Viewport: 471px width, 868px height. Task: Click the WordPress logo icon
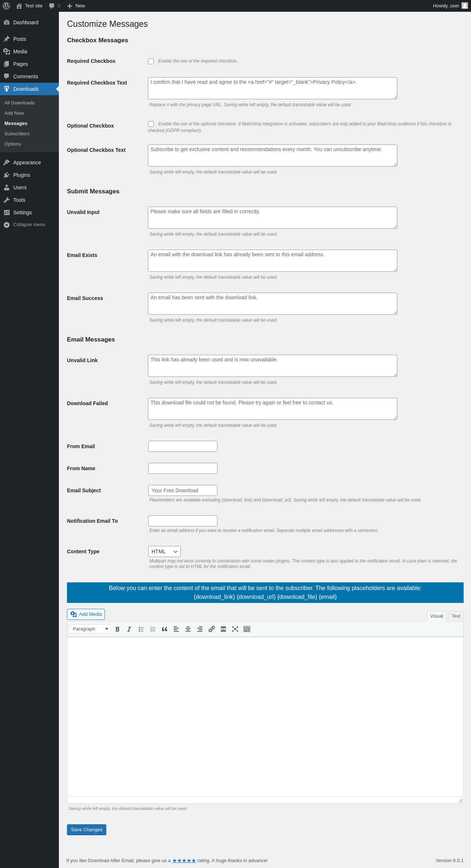(x=6, y=6)
